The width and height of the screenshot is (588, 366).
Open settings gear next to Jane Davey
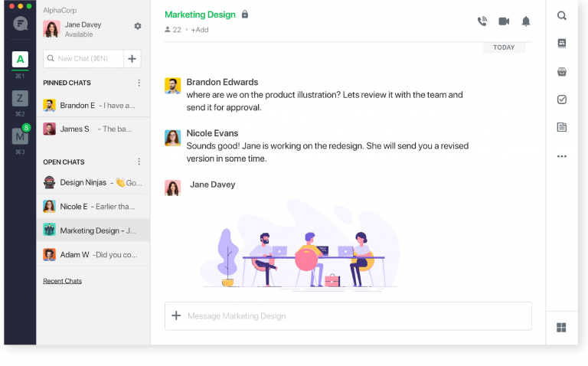click(x=138, y=26)
